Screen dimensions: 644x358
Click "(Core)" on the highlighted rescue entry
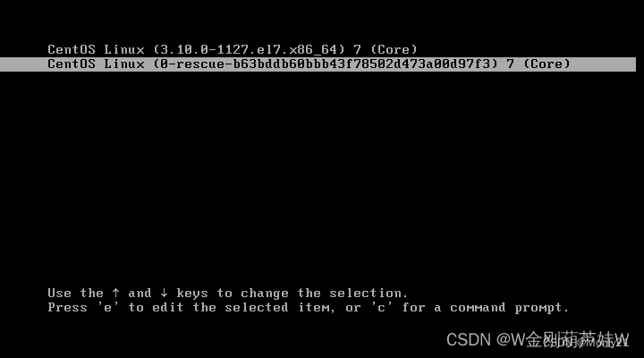pos(547,64)
